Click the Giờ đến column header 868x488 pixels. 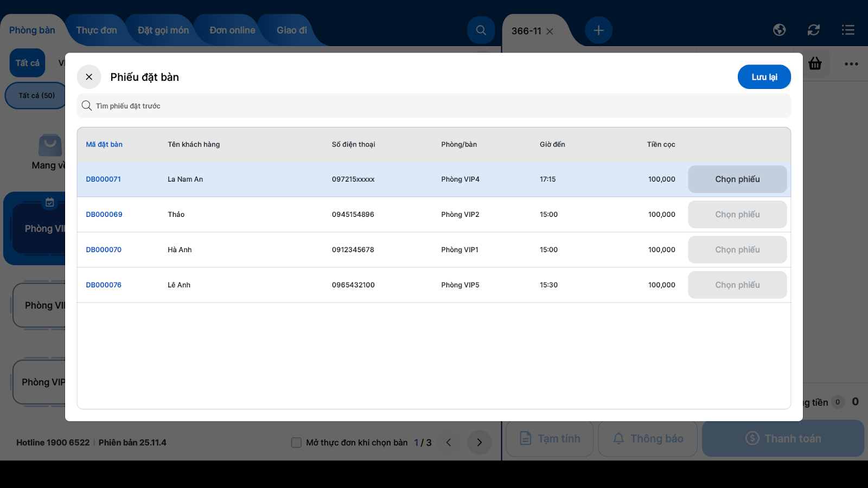click(x=552, y=144)
